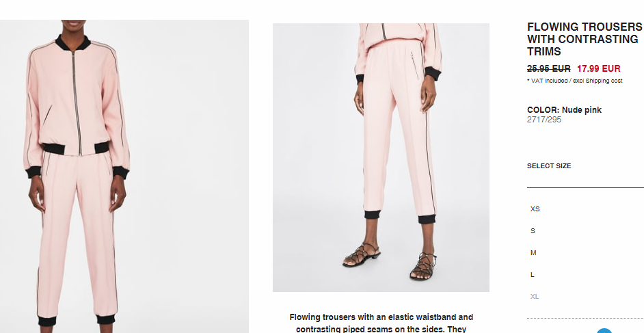The height and width of the screenshot is (333, 644).
Task: Click the product reference 2717/295
Action: click(544, 120)
